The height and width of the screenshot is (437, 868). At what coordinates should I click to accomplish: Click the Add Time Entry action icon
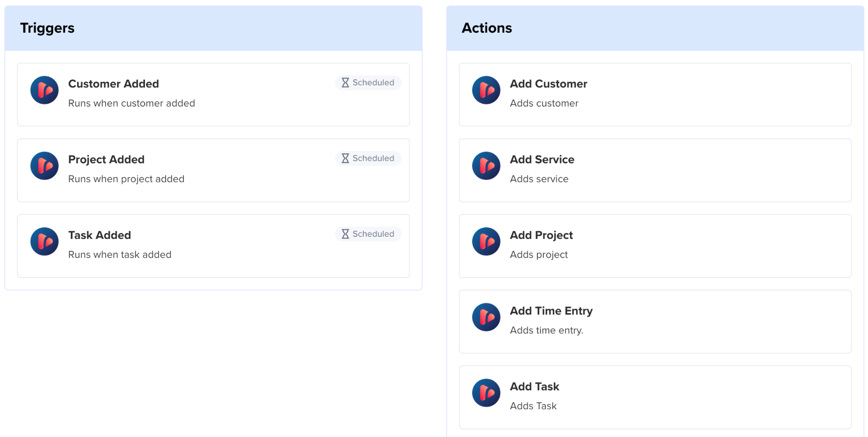[x=486, y=317]
